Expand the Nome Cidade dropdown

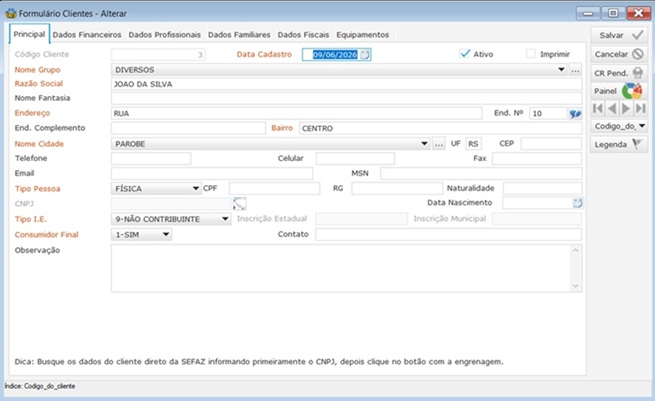click(424, 144)
